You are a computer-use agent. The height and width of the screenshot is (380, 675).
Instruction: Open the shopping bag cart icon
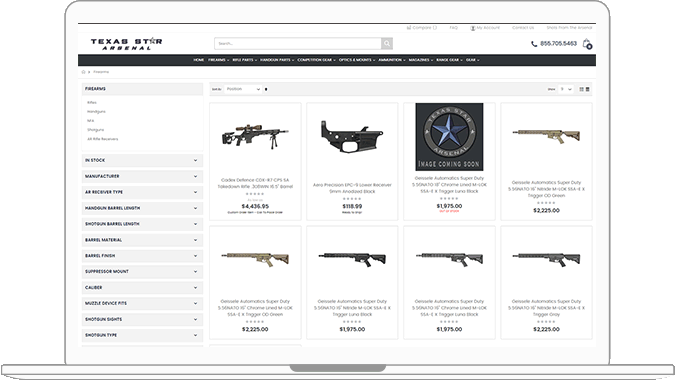click(x=587, y=44)
